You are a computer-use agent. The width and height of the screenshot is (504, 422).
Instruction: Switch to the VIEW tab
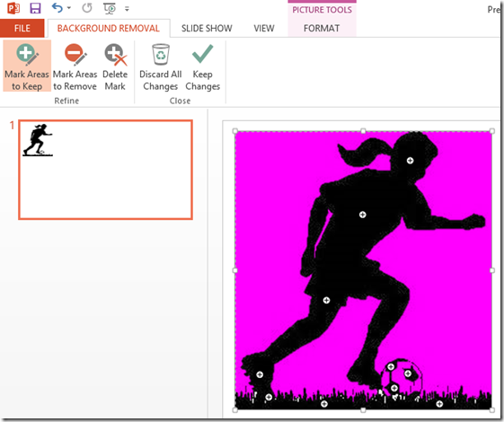point(264,28)
